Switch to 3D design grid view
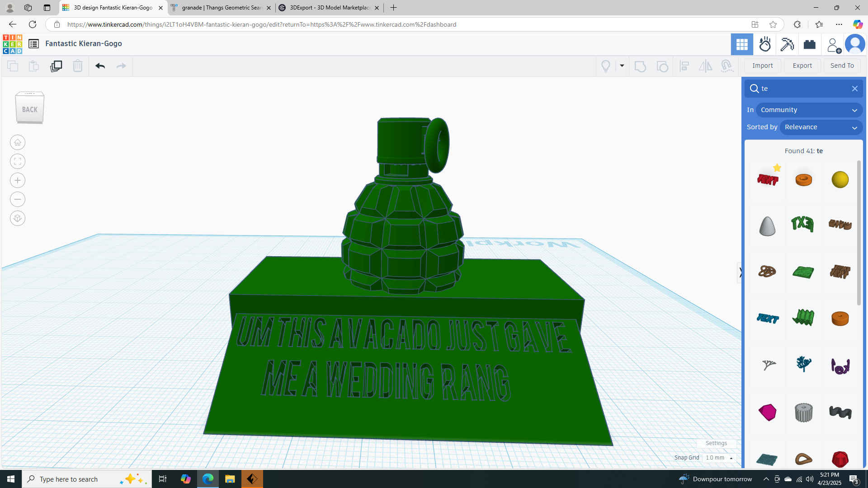Viewport: 868px width, 488px height. pos(742,44)
